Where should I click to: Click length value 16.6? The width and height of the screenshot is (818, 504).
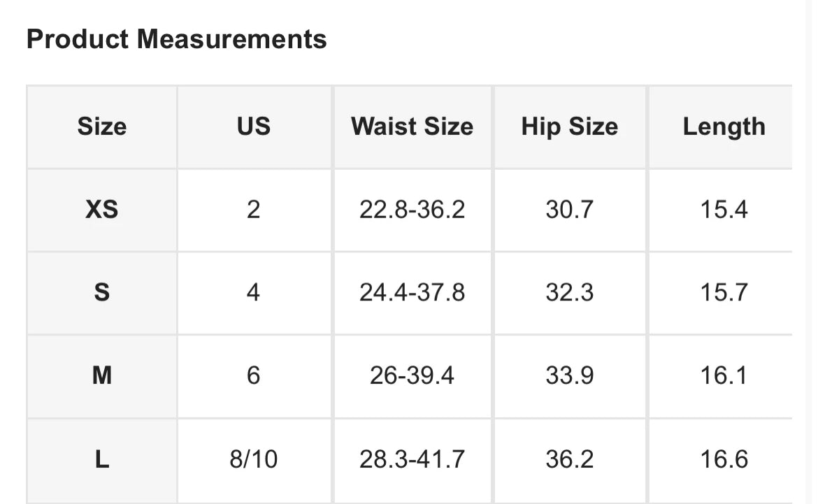(x=724, y=460)
